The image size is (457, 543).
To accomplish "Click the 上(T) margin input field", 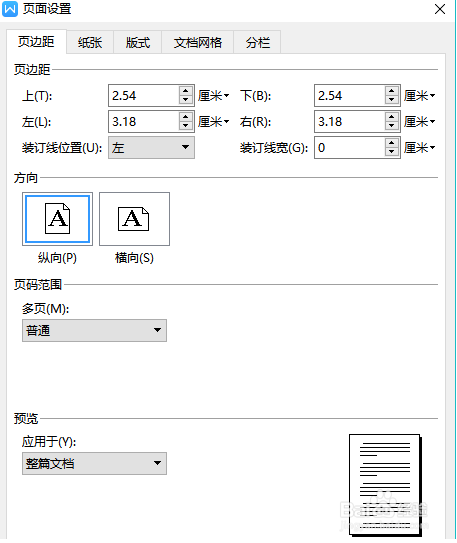I will click(144, 96).
